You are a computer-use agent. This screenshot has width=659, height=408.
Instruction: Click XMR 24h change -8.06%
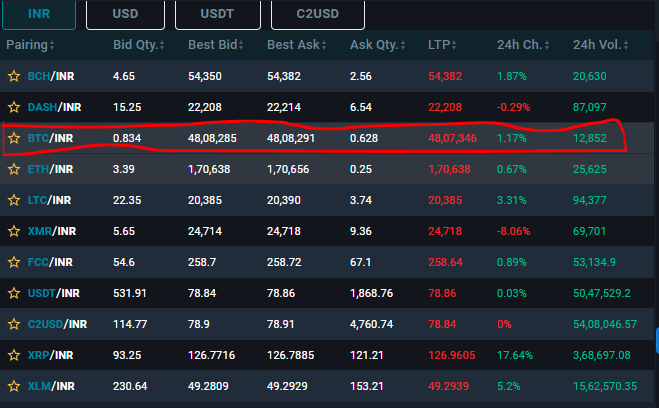514,231
